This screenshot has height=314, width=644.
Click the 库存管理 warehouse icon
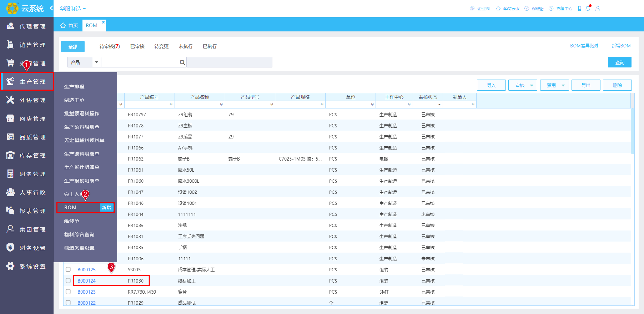[10, 155]
